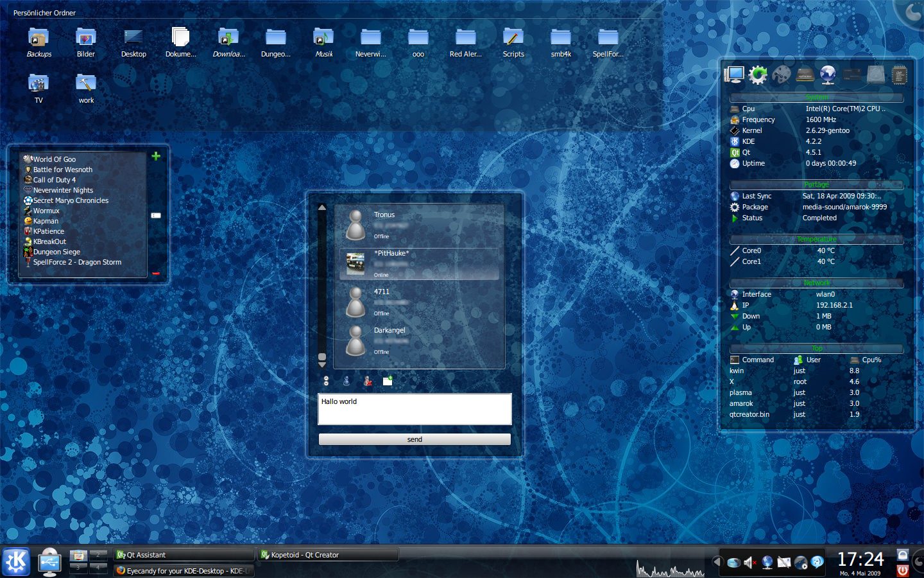Open the KDE kickoff launcher menu

(x=16, y=562)
